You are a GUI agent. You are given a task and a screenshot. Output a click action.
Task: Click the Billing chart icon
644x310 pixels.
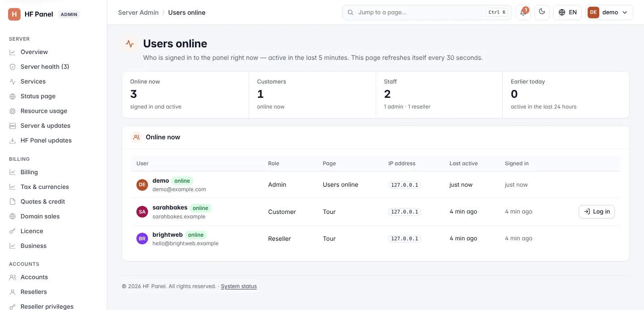click(x=13, y=172)
